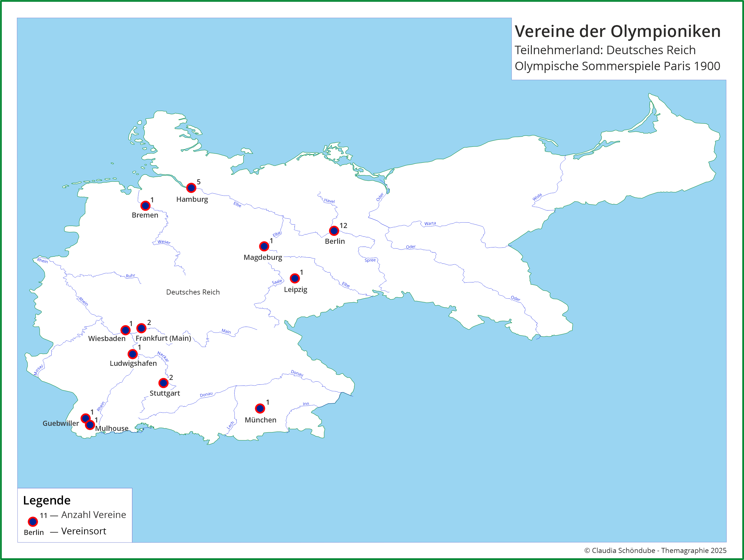744x560 pixels.
Task: Click the number 12 next to Berlin
Action: [343, 225]
